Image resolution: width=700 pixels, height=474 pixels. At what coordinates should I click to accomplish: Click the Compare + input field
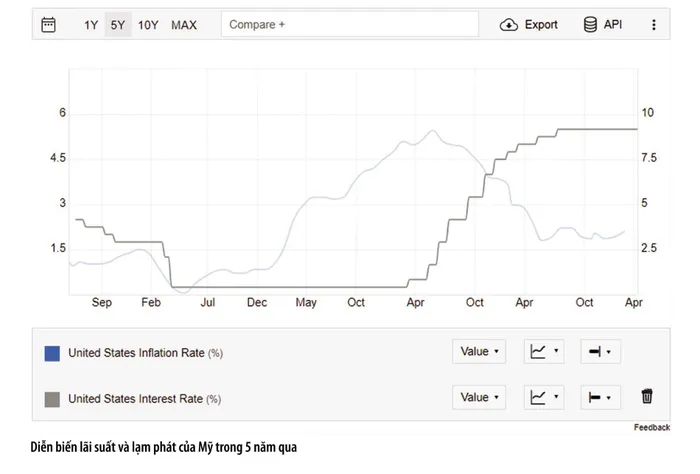[350, 25]
